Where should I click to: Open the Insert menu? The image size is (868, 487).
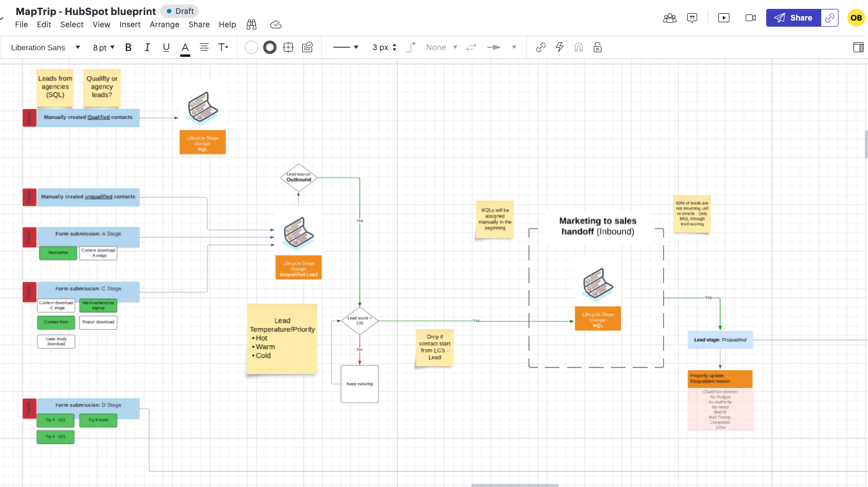coord(130,24)
